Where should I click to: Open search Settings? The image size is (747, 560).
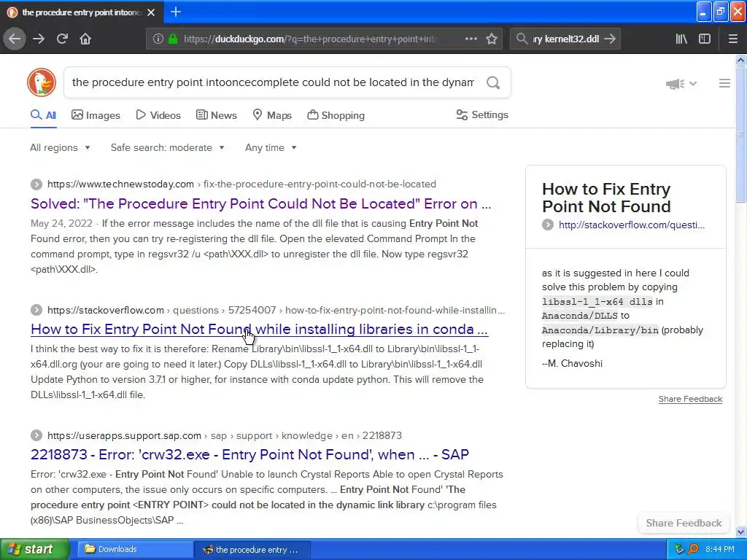[482, 114]
